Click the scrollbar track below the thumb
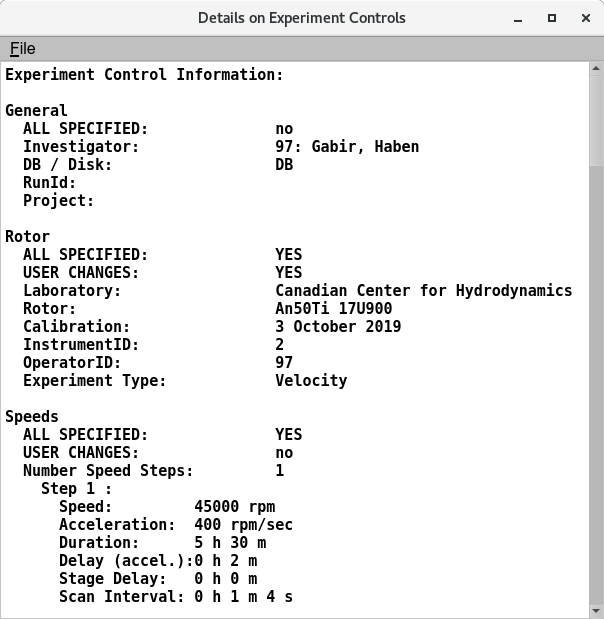Viewport: 604px width, 619px height. click(596, 400)
